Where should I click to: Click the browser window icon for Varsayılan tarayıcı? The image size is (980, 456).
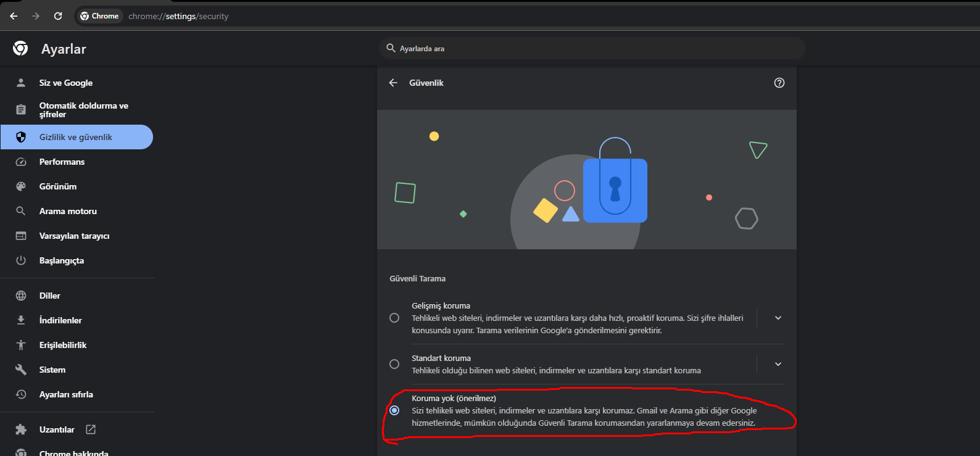point(21,236)
